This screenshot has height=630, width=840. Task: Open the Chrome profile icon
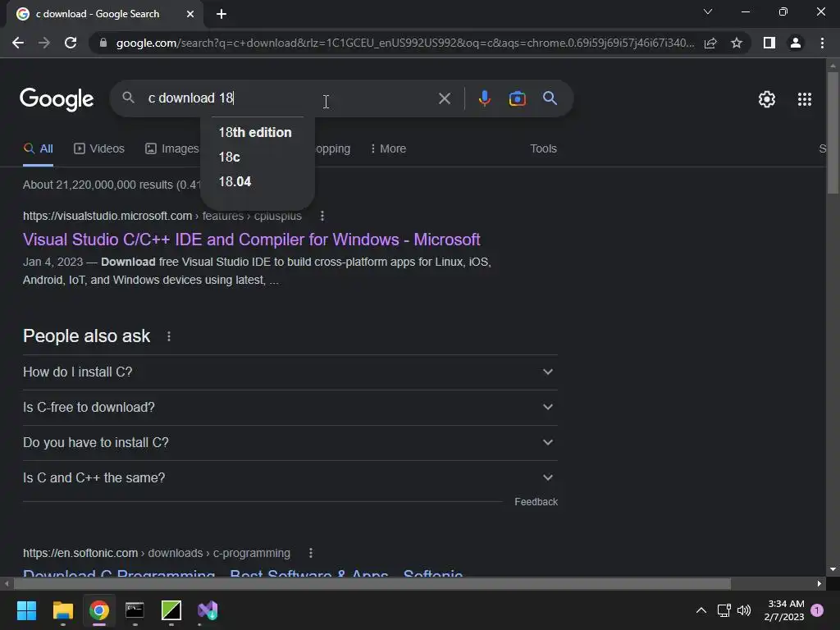[796, 43]
